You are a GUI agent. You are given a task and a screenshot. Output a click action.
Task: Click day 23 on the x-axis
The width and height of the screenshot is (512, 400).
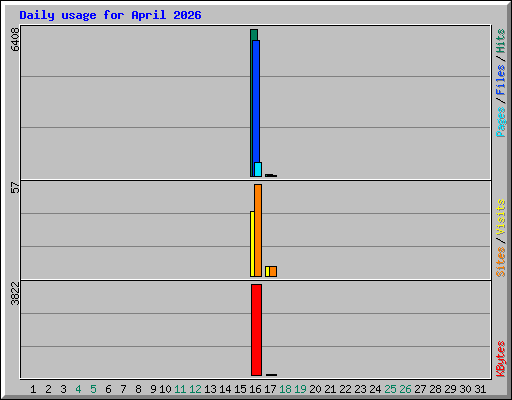click(360, 389)
